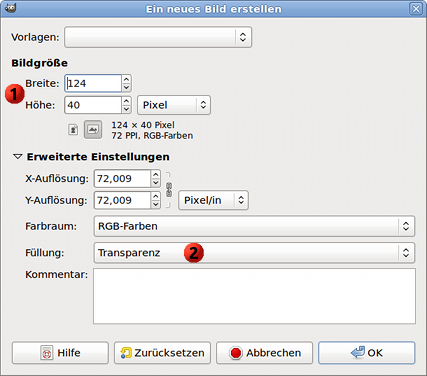Click the Abbrechen button
The image size is (427, 376).
(x=264, y=353)
